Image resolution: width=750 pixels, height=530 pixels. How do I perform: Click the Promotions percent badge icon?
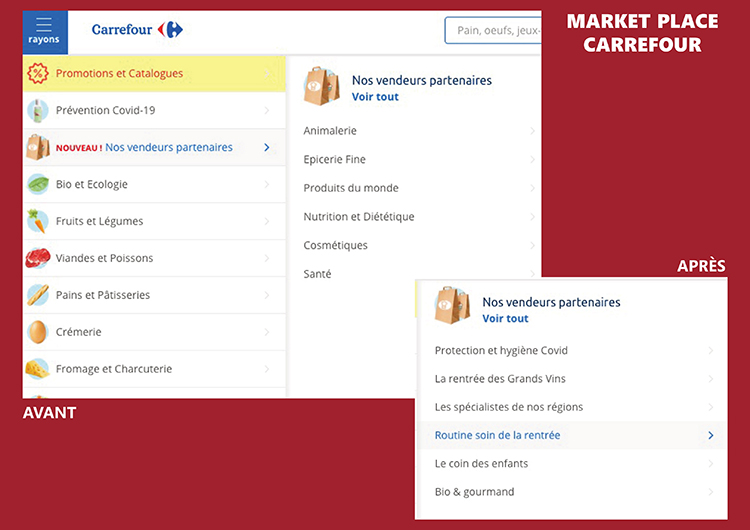(37, 74)
